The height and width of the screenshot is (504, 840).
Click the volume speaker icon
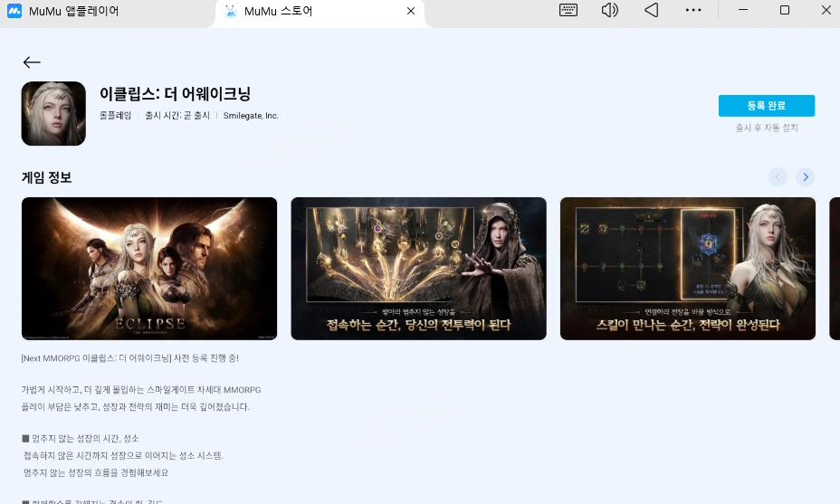tap(610, 10)
